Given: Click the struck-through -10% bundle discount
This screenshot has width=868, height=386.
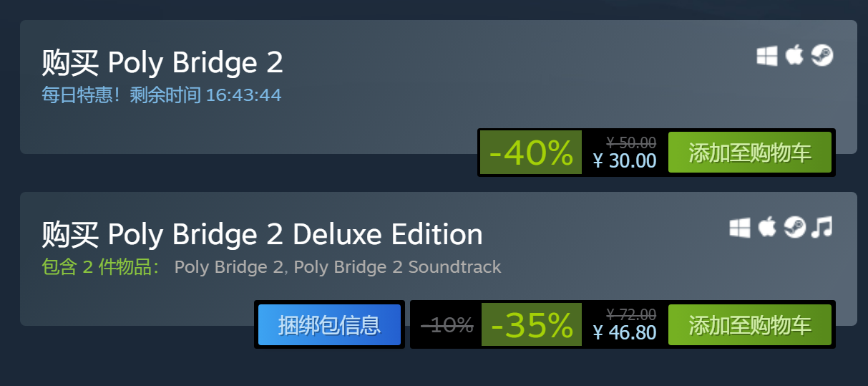Looking at the screenshot, I should click(447, 325).
